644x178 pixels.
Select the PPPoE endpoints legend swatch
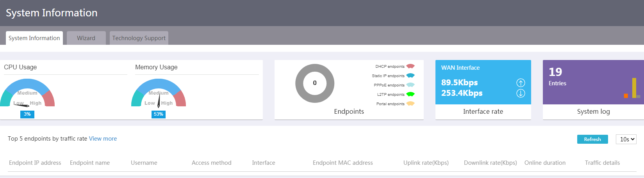point(410,85)
